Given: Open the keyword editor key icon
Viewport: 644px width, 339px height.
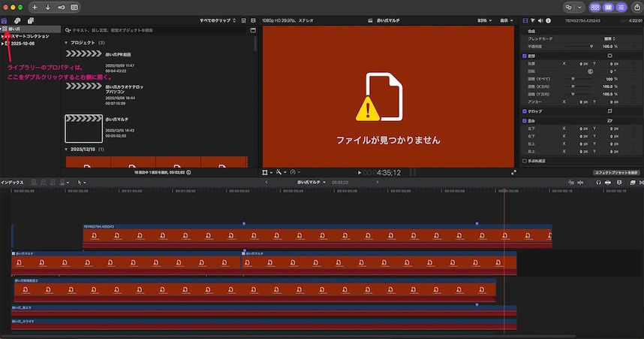Looking at the screenshot, I should [x=62, y=7].
